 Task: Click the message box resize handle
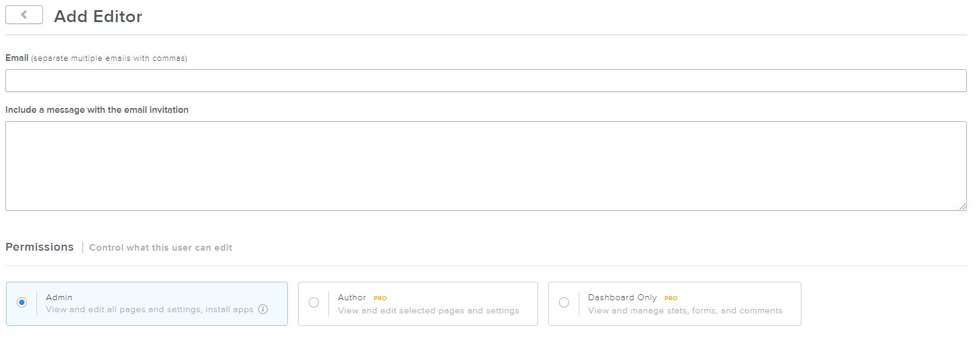click(x=963, y=207)
